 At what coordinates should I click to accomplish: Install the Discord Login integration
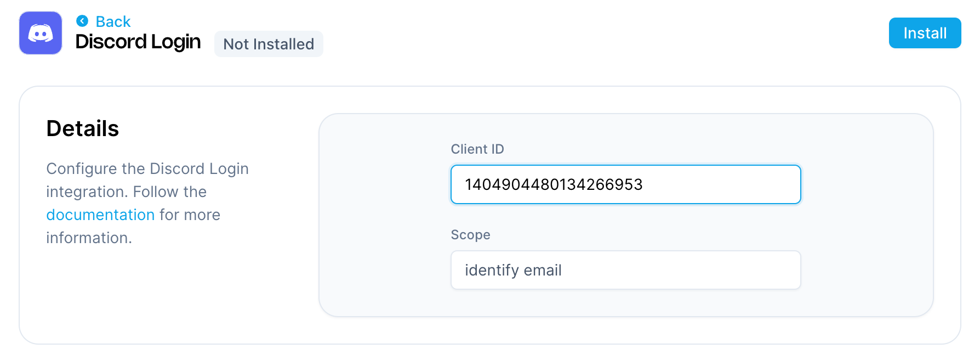pyautogui.click(x=925, y=33)
